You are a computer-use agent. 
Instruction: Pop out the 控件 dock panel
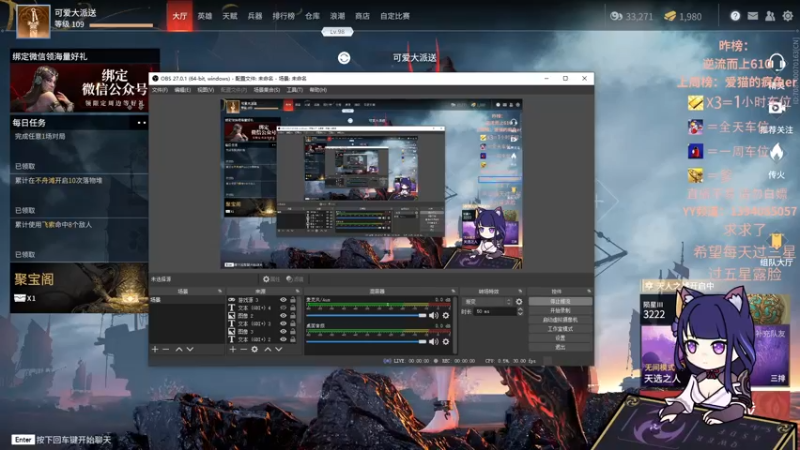click(589, 291)
